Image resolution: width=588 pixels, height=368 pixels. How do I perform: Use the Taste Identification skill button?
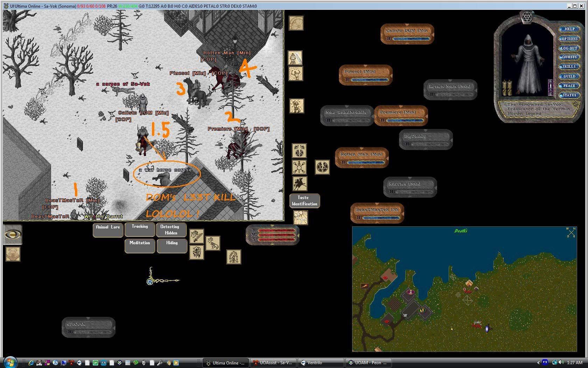(x=304, y=200)
